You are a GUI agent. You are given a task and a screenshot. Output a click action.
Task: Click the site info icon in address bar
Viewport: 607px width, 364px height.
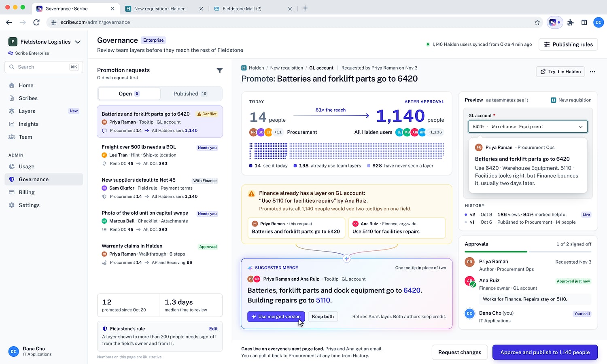[x=54, y=22]
